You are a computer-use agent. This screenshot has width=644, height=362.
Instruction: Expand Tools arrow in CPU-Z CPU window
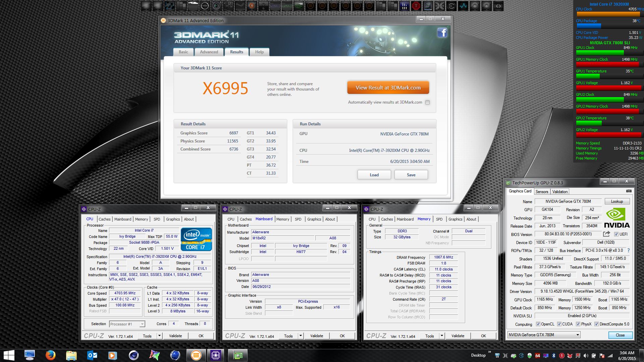coord(159,336)
